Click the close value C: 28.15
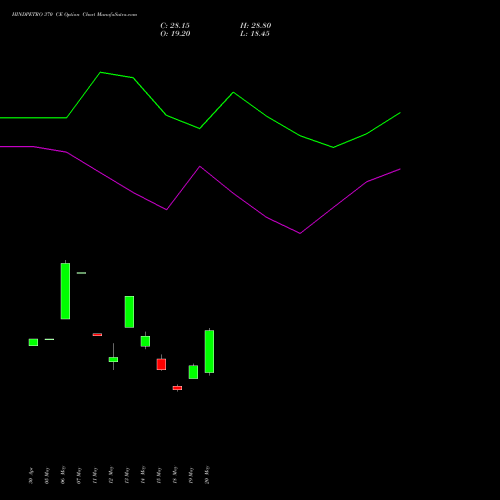Viewport: 500px width, 500px height. coord(175,26)
